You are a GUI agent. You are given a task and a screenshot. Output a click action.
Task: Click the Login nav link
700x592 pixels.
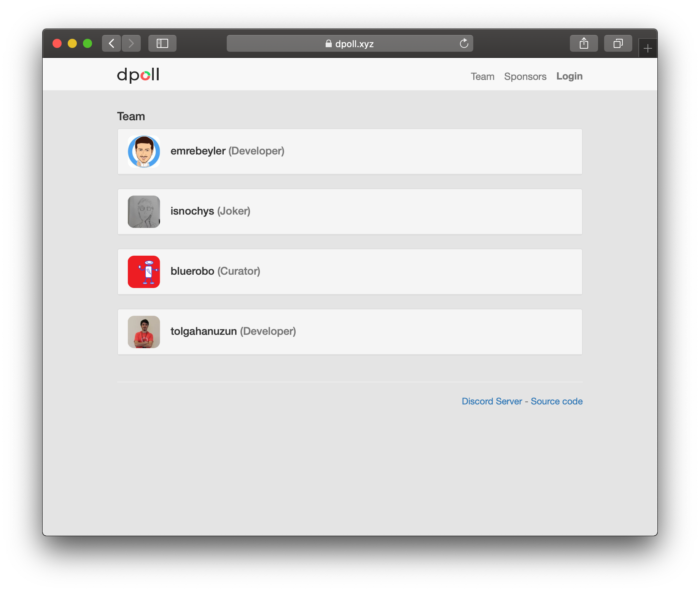(x=570, y=76)
